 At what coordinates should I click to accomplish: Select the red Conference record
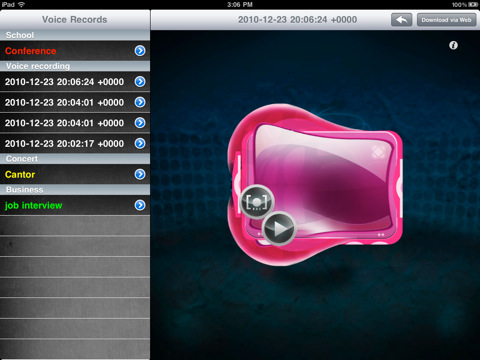(x=75, y=51)
